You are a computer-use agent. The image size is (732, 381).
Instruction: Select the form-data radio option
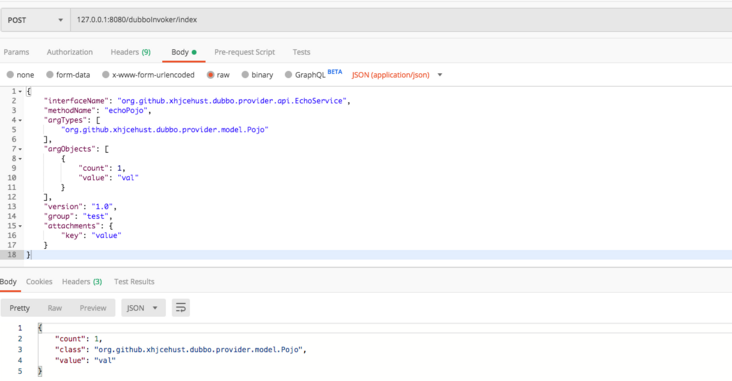[68, 75]
